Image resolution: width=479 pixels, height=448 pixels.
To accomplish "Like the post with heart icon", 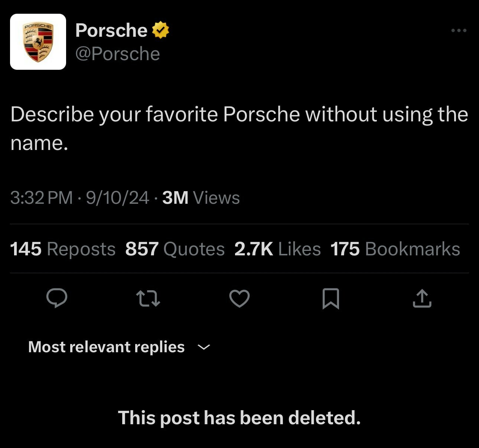I will [x=239, y=298].
